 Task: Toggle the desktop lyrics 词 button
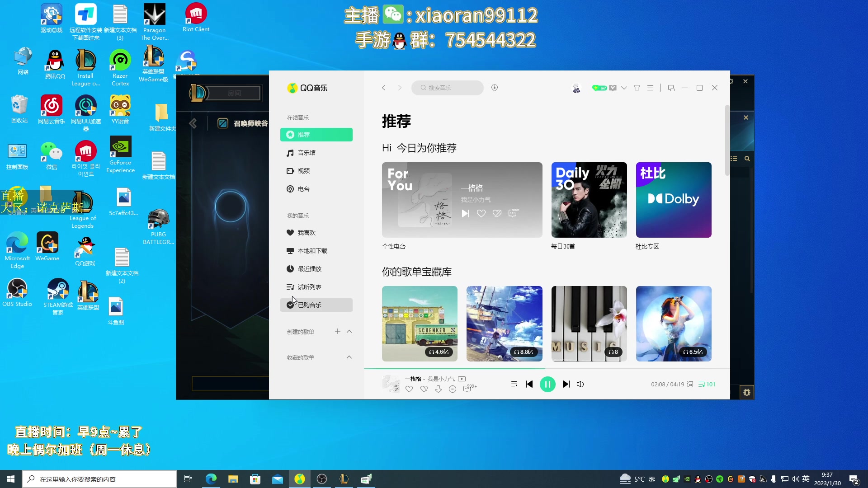(690, 384)
